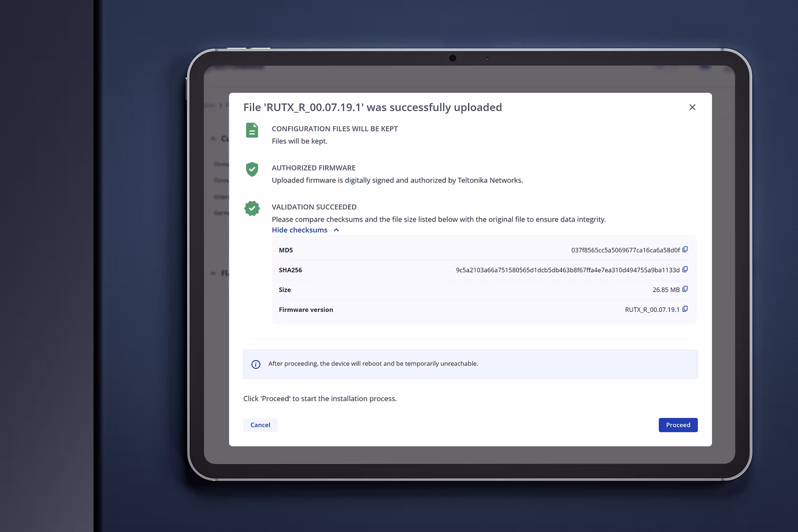Click the Hide checksums link
This screenshot has width=798, height=532.
pos(299,230)
